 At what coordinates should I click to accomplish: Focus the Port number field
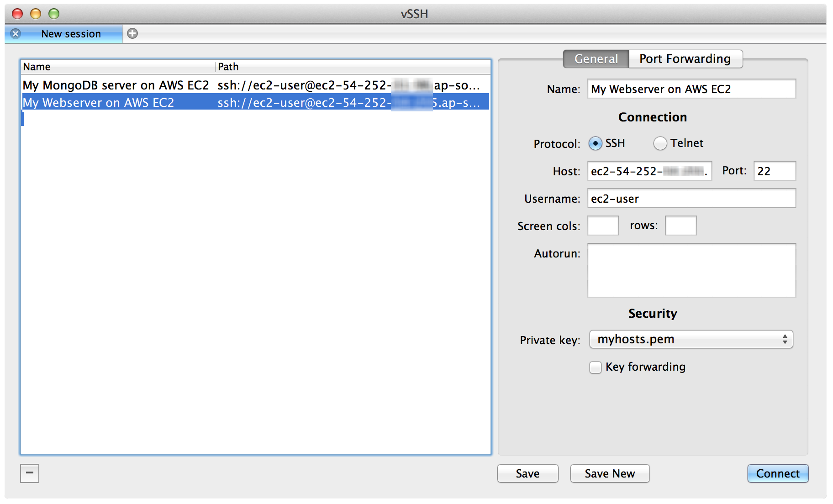pos(775,171)
